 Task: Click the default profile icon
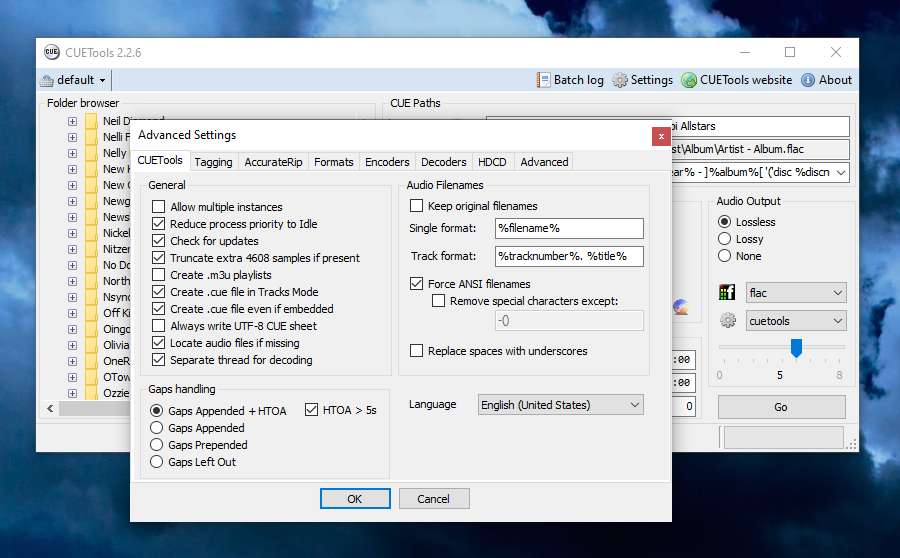[x=47, y=80]
